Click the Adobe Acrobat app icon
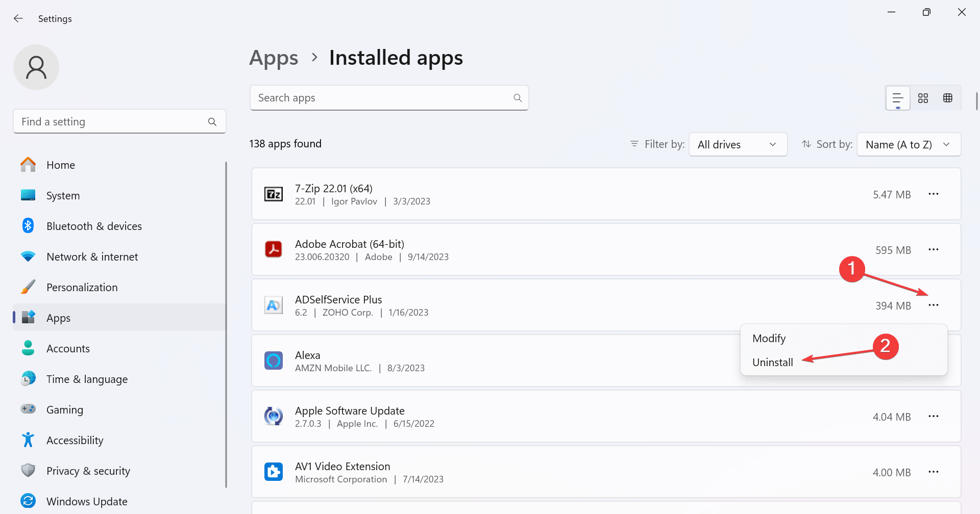 [x=274, y=250]
